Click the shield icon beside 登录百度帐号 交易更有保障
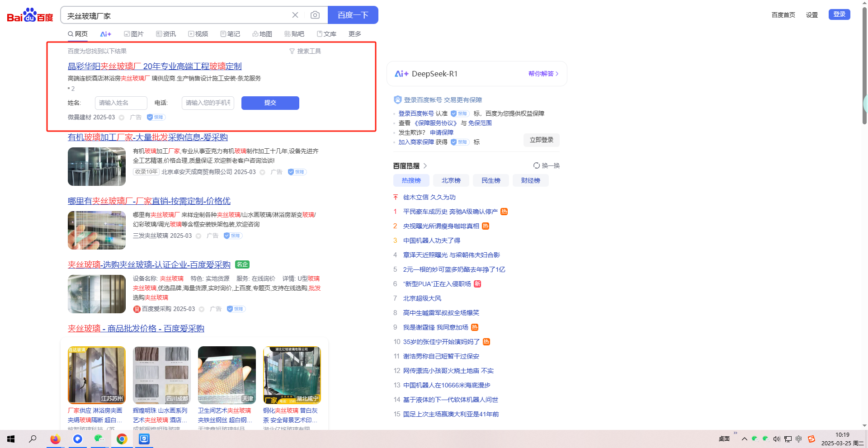The height and width of the screenshot is (448, 868). (x=397, y=100)
